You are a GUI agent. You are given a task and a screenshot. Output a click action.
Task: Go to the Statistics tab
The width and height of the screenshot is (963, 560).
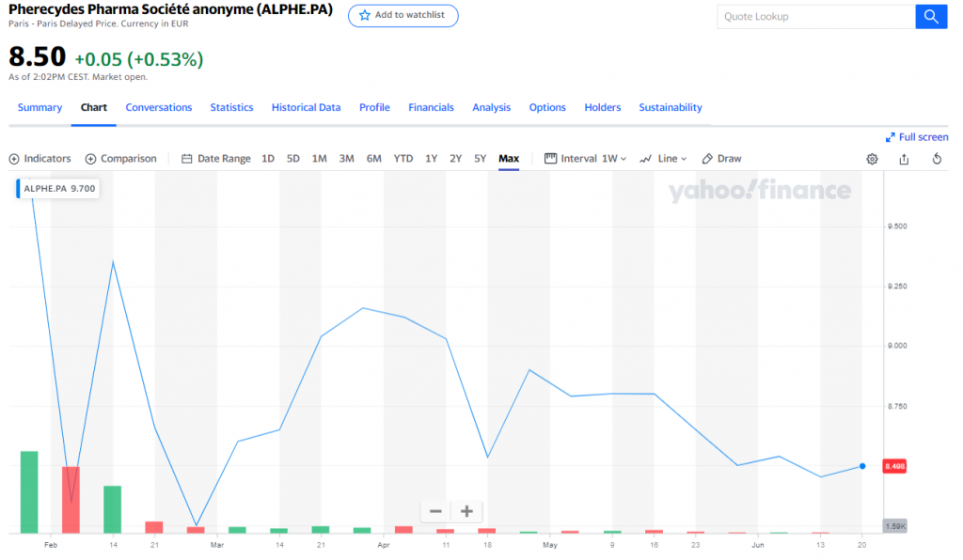[231, 107]
